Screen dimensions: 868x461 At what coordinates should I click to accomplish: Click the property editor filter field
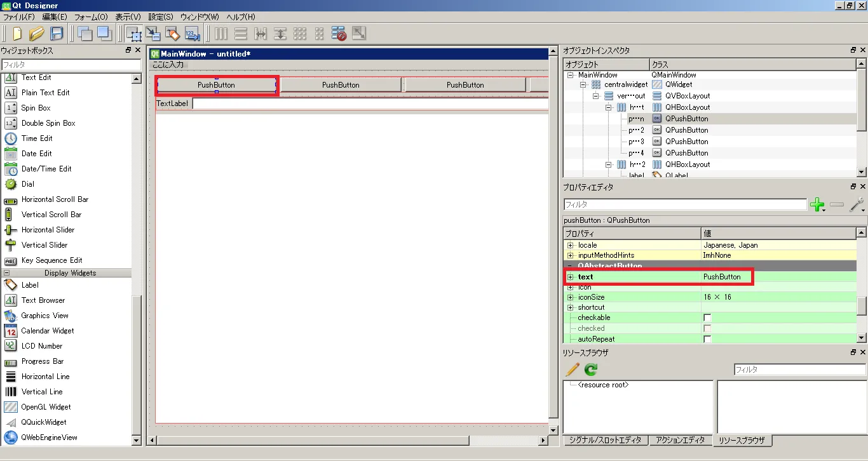pyautogui.click(x=684, y=205)
